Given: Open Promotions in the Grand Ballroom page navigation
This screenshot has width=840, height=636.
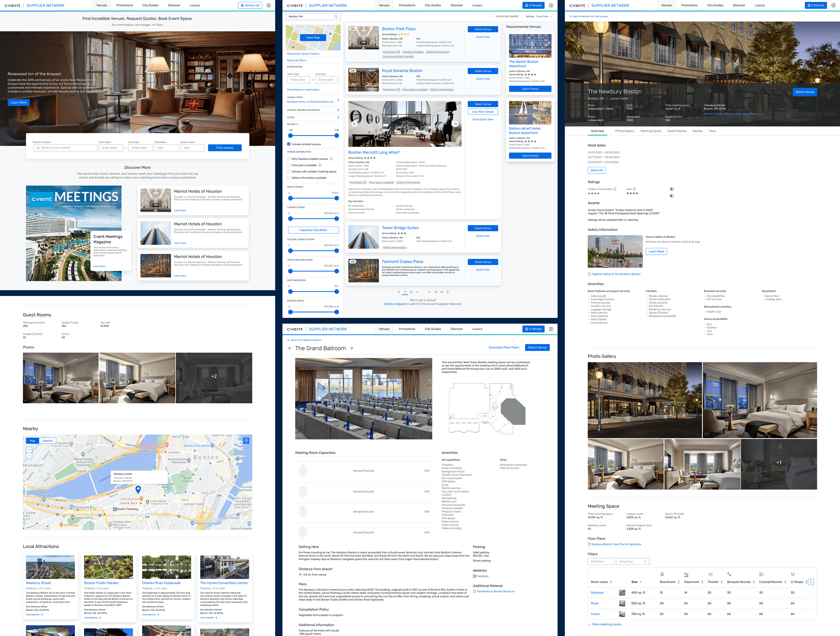Looking at the screenshot, I should click(407, 329).
